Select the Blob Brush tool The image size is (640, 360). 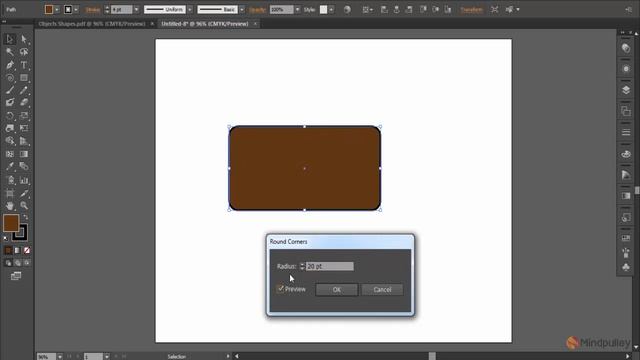point(10,102)
